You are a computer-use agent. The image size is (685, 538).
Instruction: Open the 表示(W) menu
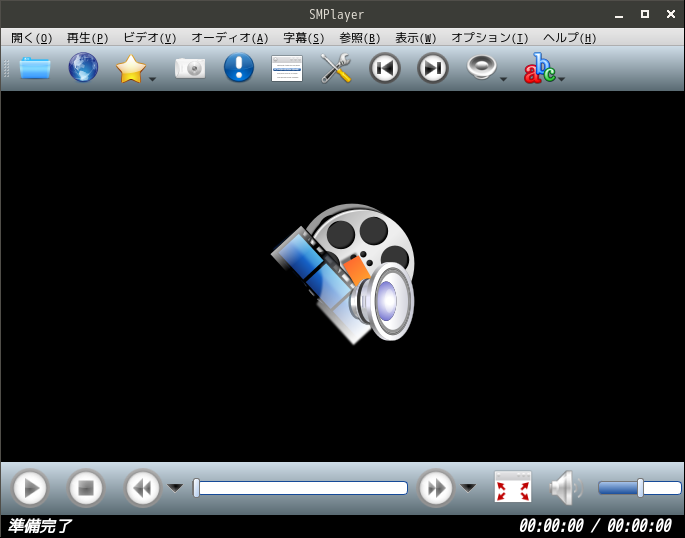pyautogui.click(x=415, y=38)
